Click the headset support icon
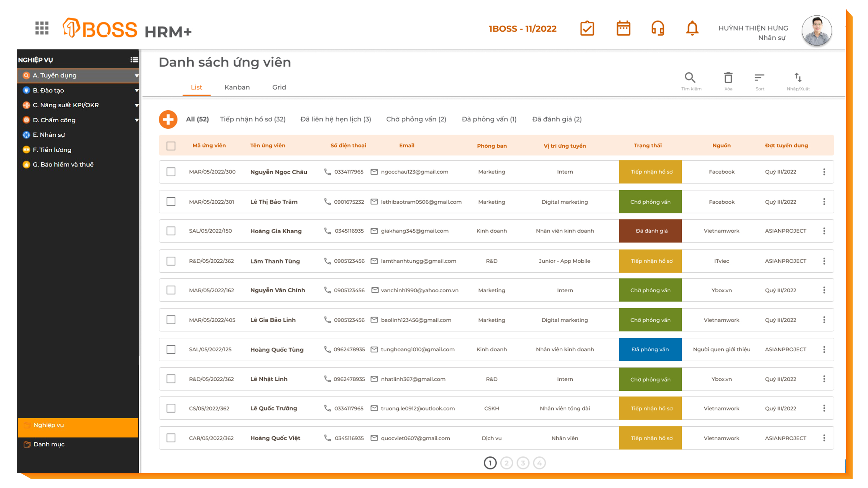This screenshot has height=488, width=868. (658, 28)
